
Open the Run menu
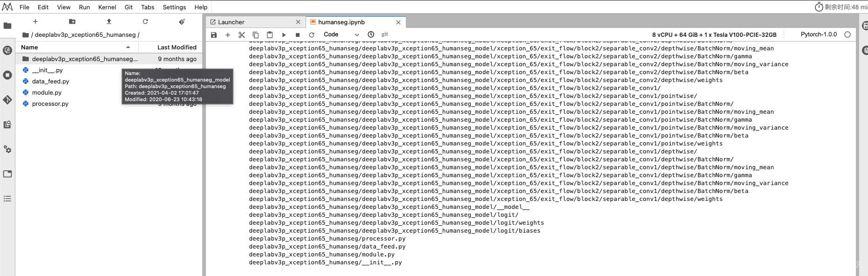click(x=84, y=7)
